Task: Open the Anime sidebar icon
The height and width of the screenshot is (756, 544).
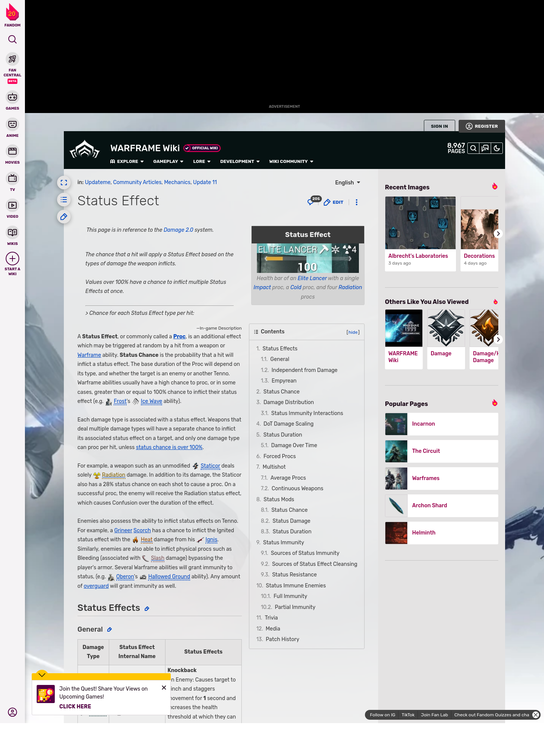Action: point(12,124)
